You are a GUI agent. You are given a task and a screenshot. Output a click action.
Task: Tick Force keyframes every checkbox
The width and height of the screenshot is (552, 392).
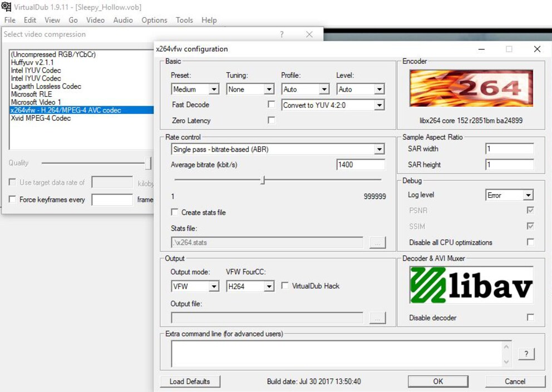(x=12, y=199)
